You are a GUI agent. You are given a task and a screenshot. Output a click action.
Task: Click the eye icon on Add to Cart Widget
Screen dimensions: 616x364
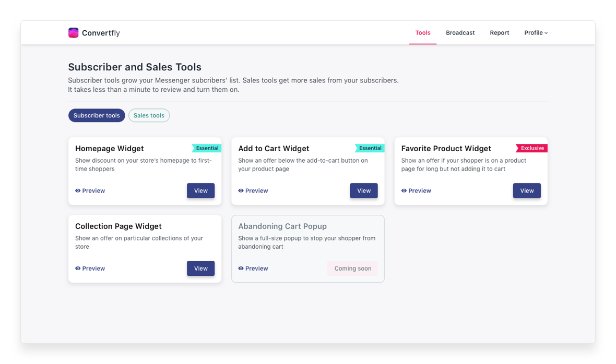(241, 191)
